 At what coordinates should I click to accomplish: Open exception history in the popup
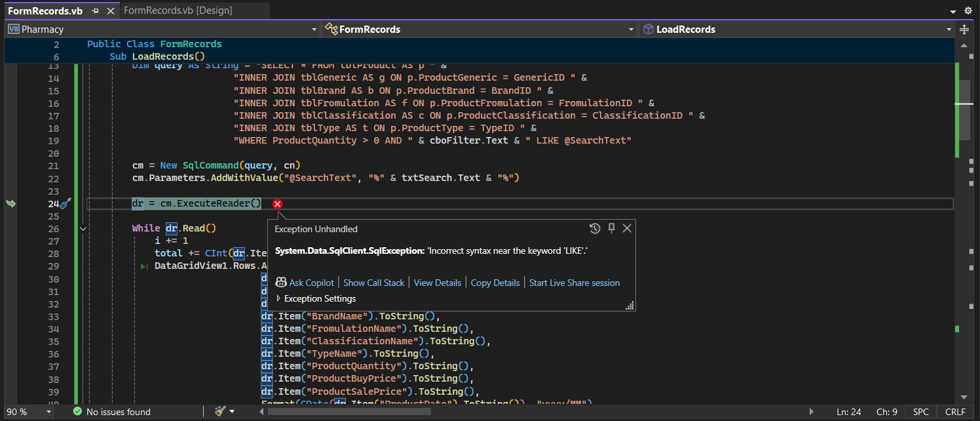[x=594, y=228]
